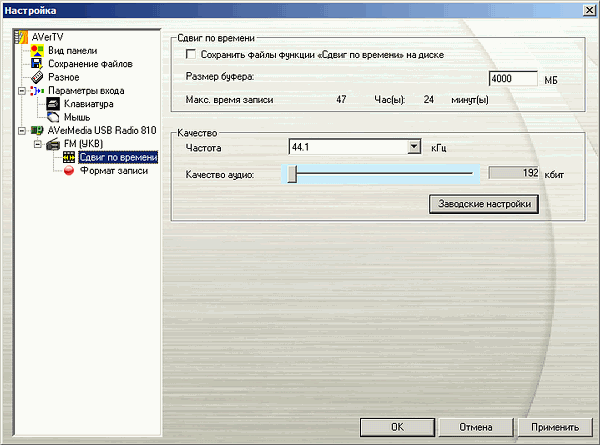Screen dimensions: 600x445
Task: Click the 192 кбит bitrate field
Action: click(514, 173)
